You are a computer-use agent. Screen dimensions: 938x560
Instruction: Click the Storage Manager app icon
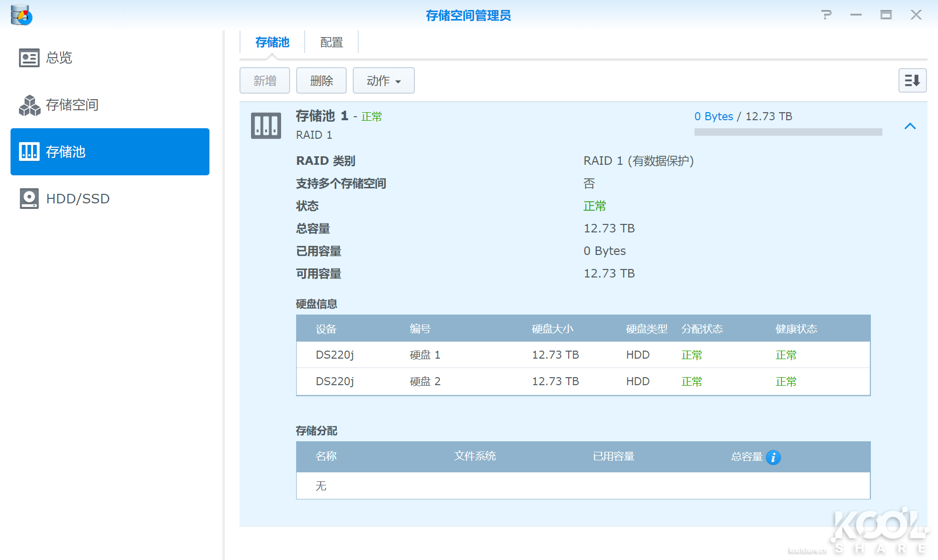click(x=21, y=15)
